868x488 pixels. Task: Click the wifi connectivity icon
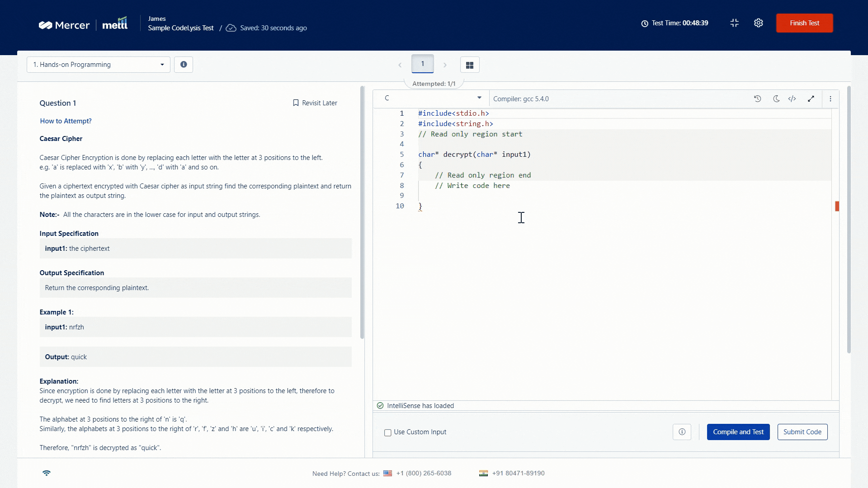point(47,473)
